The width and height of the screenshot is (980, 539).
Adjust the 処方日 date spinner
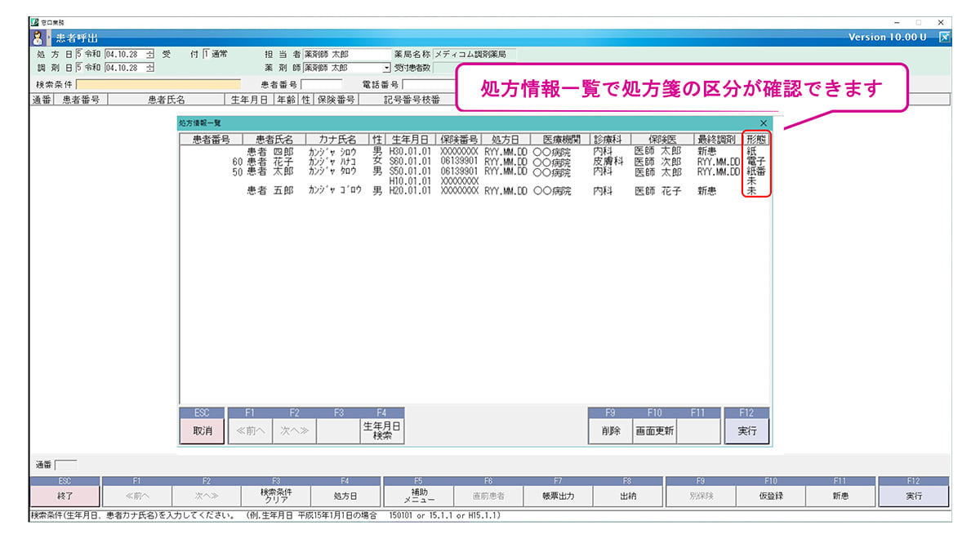coord(149,55)
